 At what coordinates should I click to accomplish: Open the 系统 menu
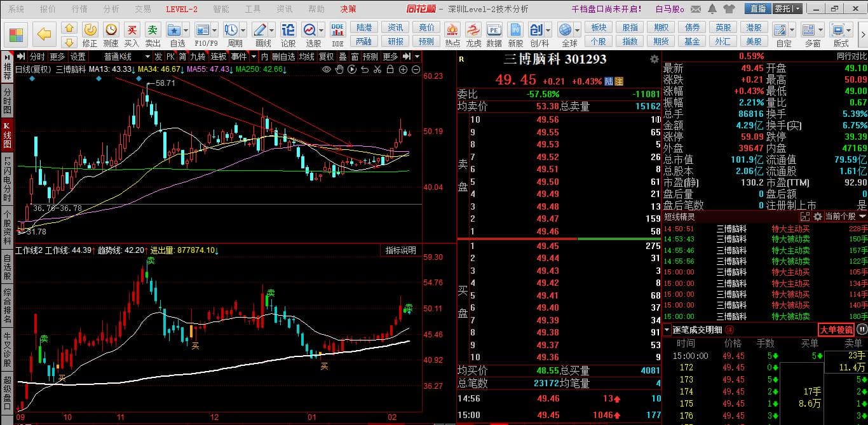click(16, 9)
